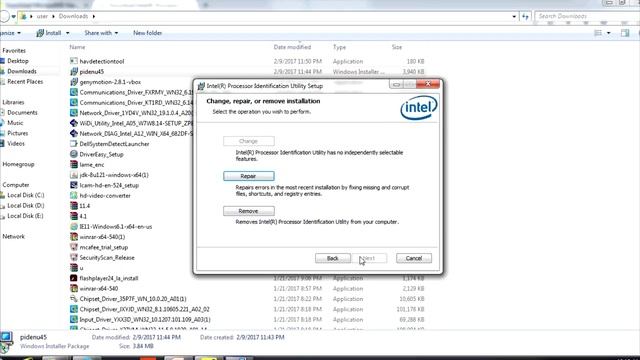Select Communications_Driver_FXRMY file icon
The height and width of the screenshot is (360, 640).
[x=74, y=92]
